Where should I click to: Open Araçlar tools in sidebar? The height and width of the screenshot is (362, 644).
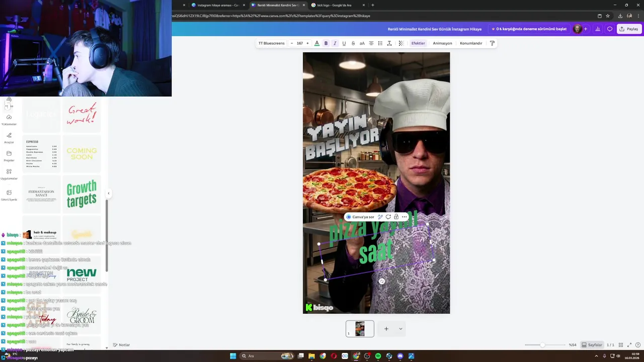[x=9, y=138]
